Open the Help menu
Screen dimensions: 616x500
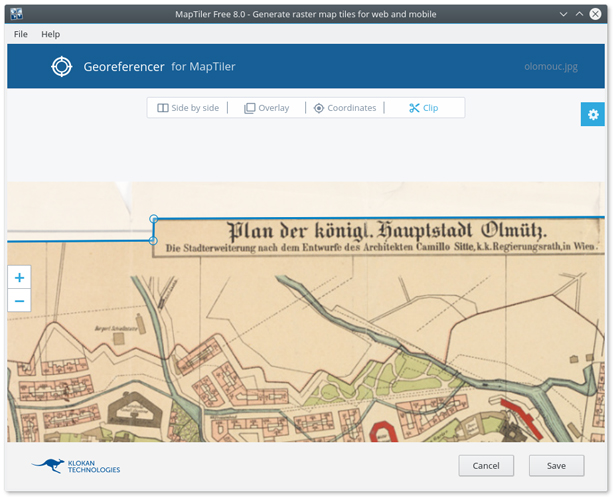click(x=51, y=34)
